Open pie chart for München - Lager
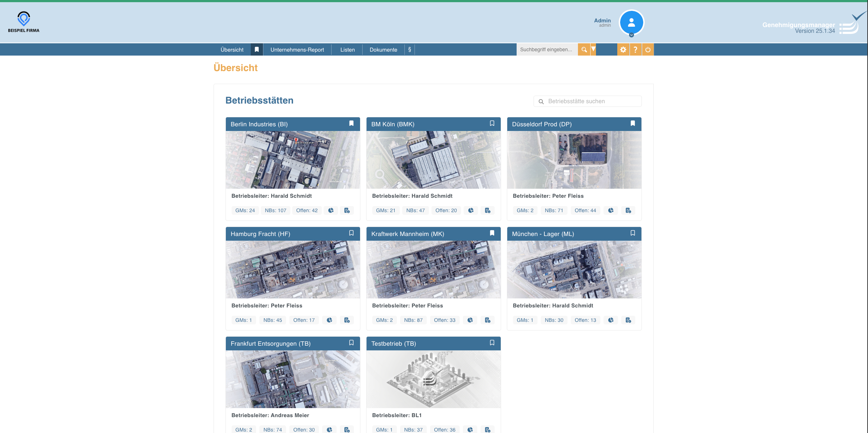This screenshot has height=433, width=868. coord(611,320)
